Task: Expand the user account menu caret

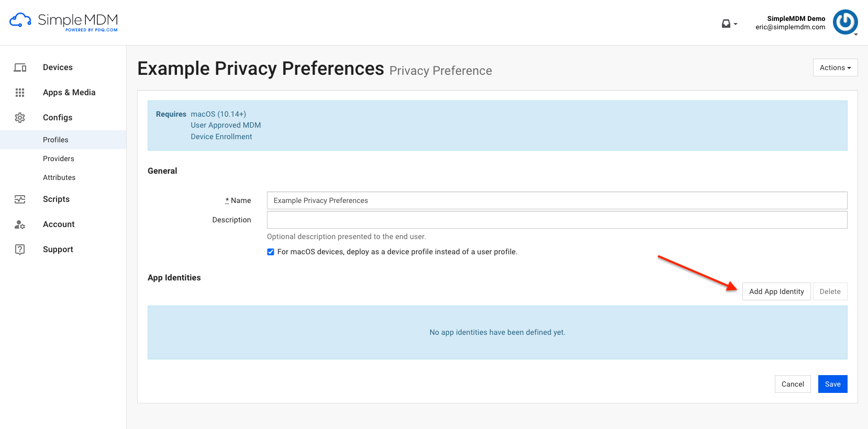Action: pyautogui.click(x=856, y=35)
